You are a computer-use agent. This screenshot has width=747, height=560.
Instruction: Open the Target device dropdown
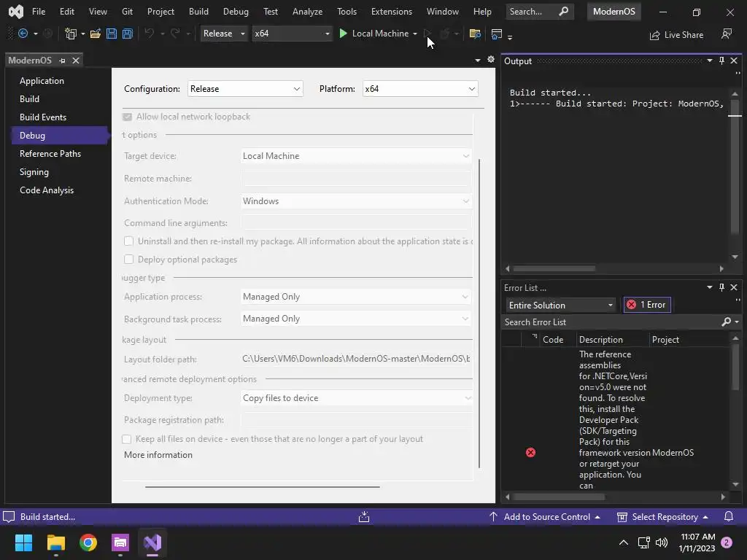[356, 156]
